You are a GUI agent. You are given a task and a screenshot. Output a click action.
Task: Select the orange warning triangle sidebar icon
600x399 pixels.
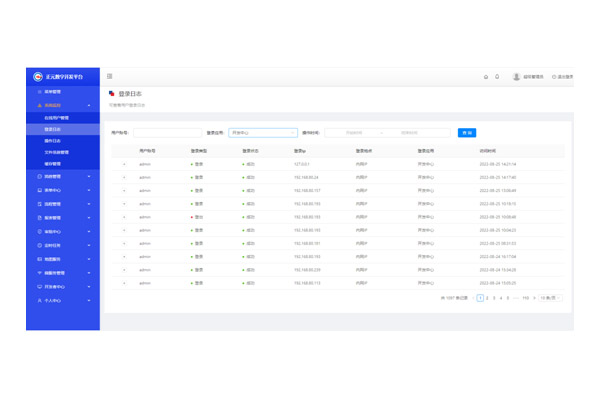[39, 105]
